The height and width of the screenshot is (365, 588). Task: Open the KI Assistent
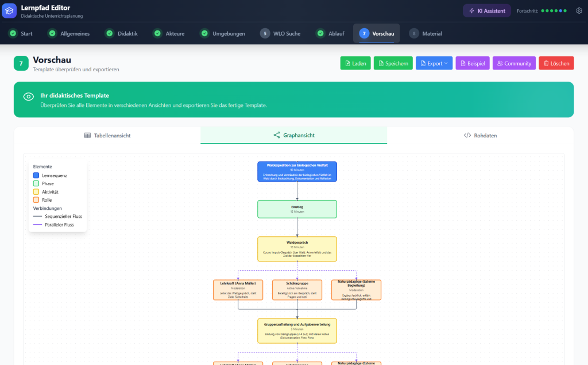487,11
